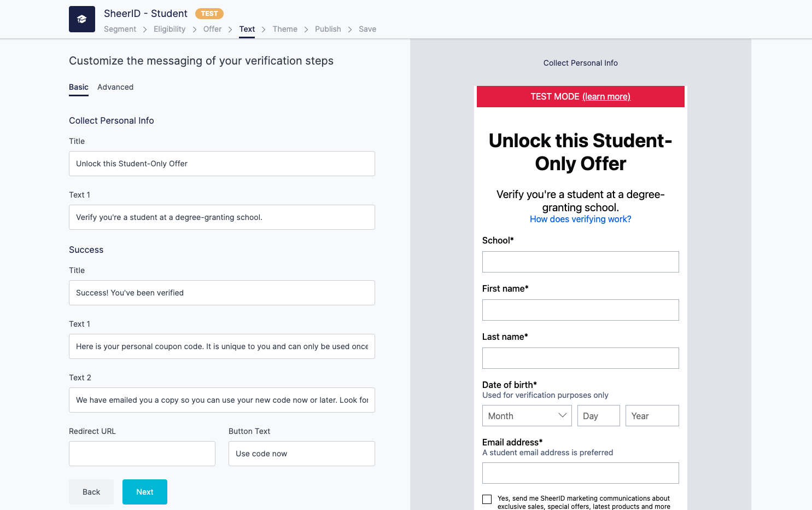Open the Segment step in the breadcrumb

click(120, 29)
